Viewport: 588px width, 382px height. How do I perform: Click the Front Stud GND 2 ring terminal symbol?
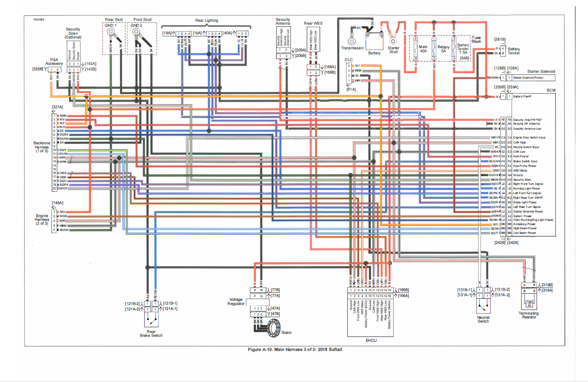(137, 32)
